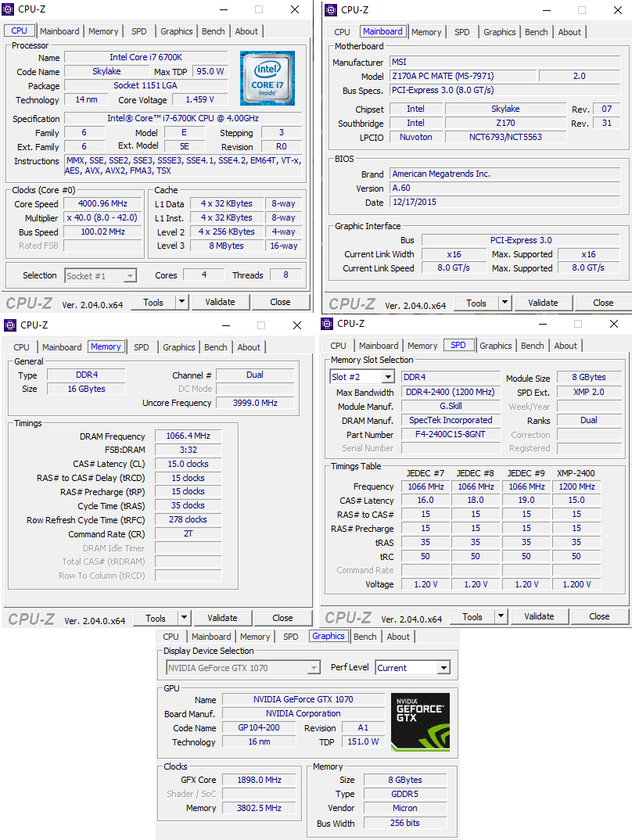Click the DRAM Frequency value 1066.4 MHz
Image resolution: width=632 pixels, height=840 pixels.
188,436
